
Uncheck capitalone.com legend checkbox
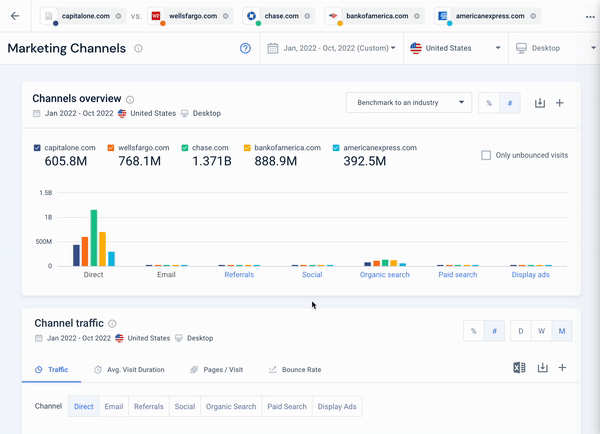37,148
